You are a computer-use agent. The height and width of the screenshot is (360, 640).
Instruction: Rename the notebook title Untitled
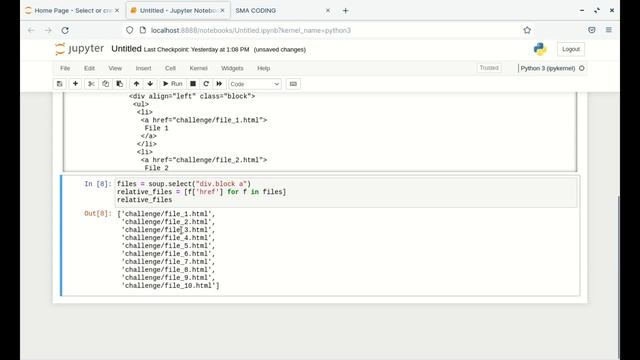coord(126,49)
